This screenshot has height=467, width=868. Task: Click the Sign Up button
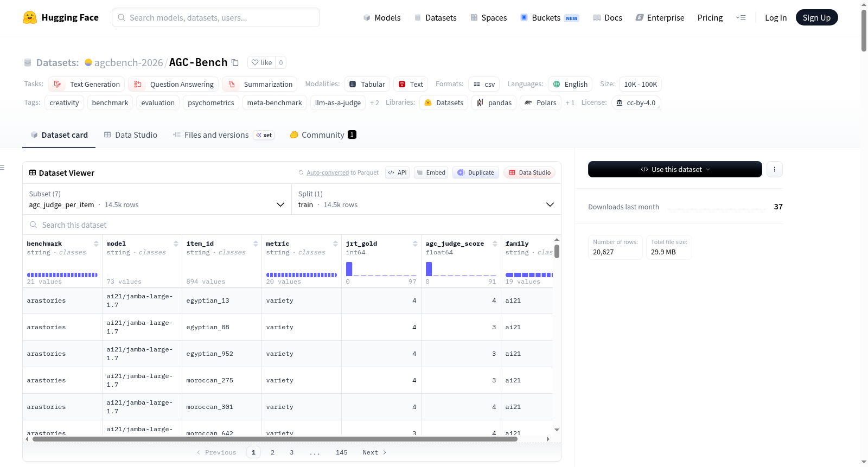coord(816,17)
